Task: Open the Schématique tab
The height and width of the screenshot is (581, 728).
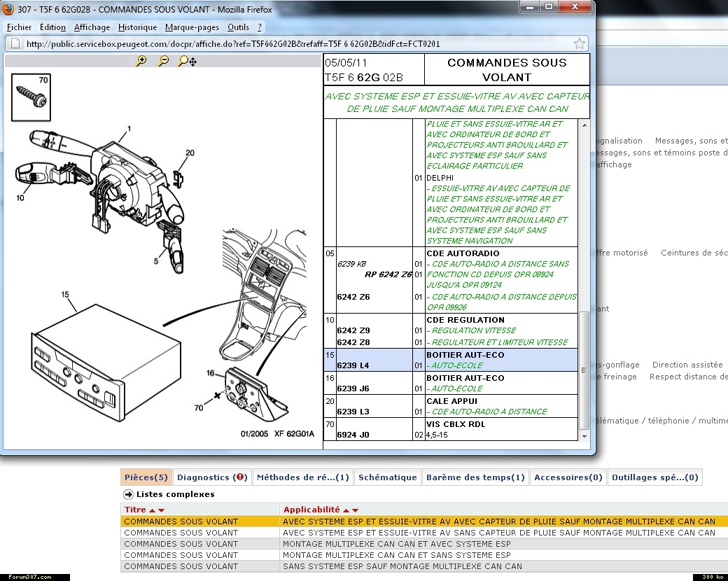Action: [x=388, y=477]
